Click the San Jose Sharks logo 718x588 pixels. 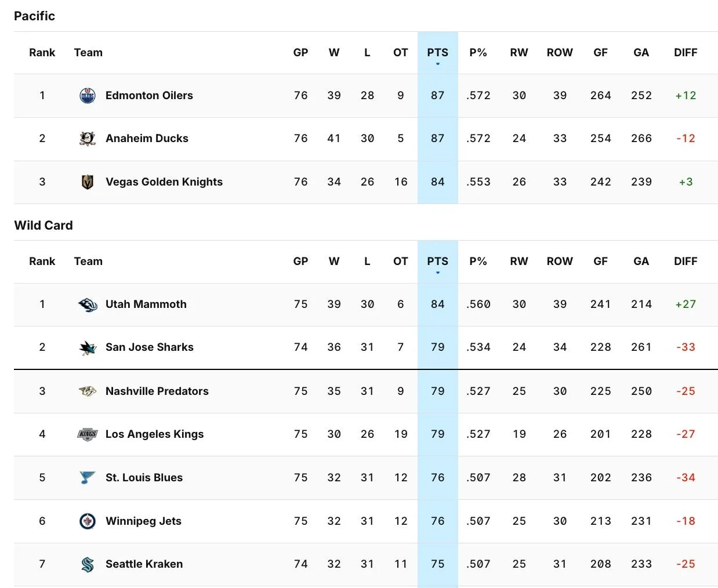88,347
